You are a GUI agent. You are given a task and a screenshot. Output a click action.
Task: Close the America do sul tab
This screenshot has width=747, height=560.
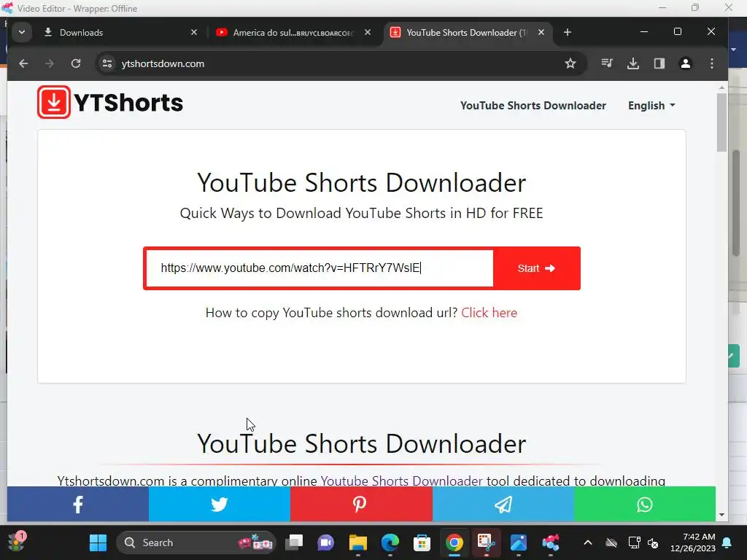368,32
